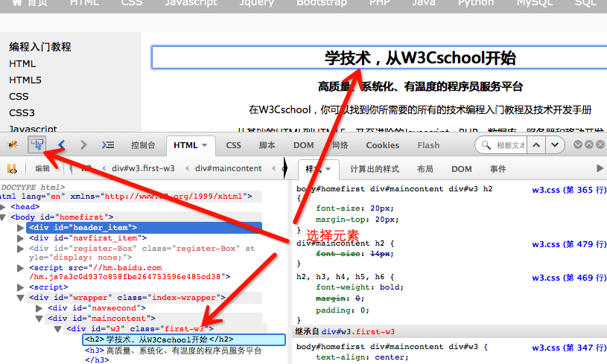Viewport: 607px width, 364px height.
Task: Go forward with the grey right arrow
Action: (83, 145)
